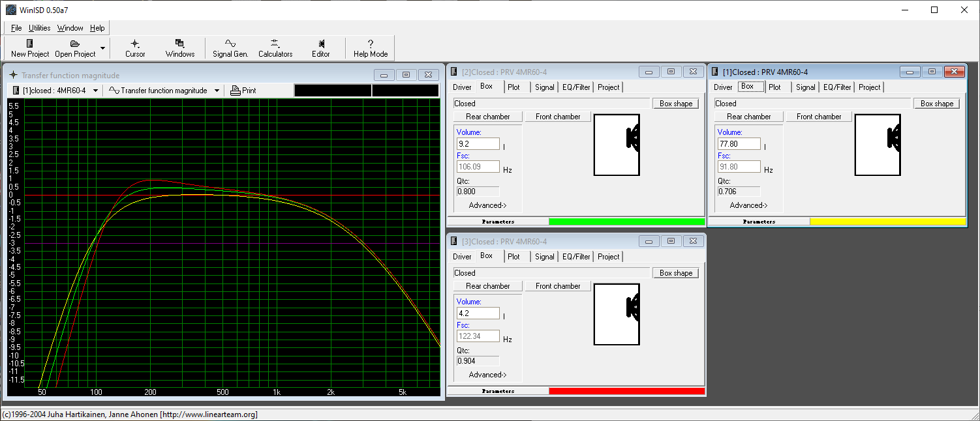Click Parameters label in project [3] window
The width and height of the screenshot is (980, 421).
point(498,391)
